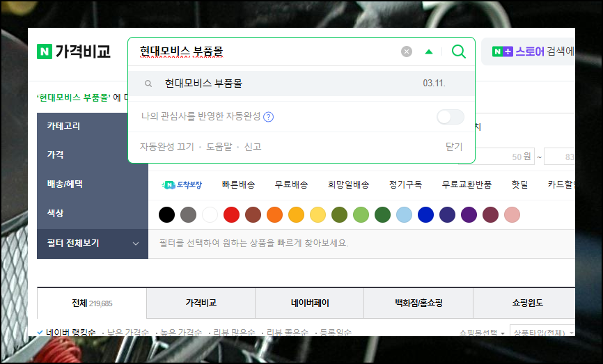Enable the N 도착보장 delivery filter
603x364 pixels.
[182, 185]
